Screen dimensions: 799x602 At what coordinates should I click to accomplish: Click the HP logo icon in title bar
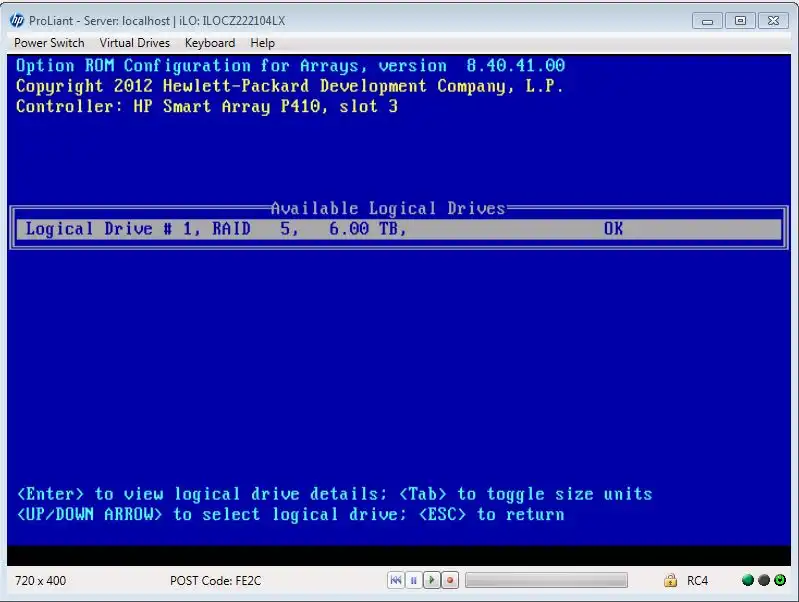(17, 20)
